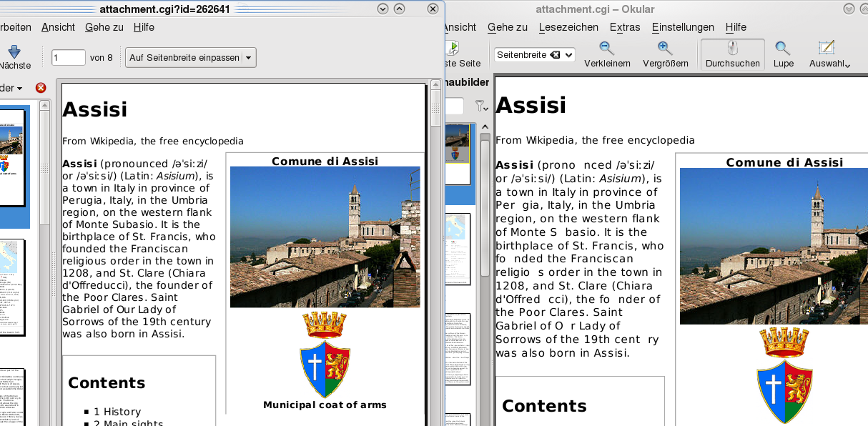Click the thumbnail filter funnel icon
The image size is (868, 426).
481,106
